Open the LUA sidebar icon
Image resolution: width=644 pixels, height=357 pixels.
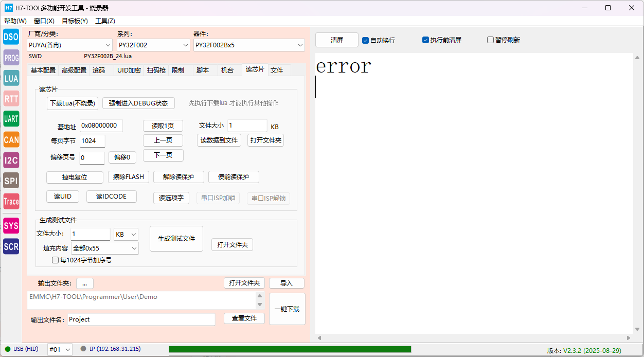point(11,78)
